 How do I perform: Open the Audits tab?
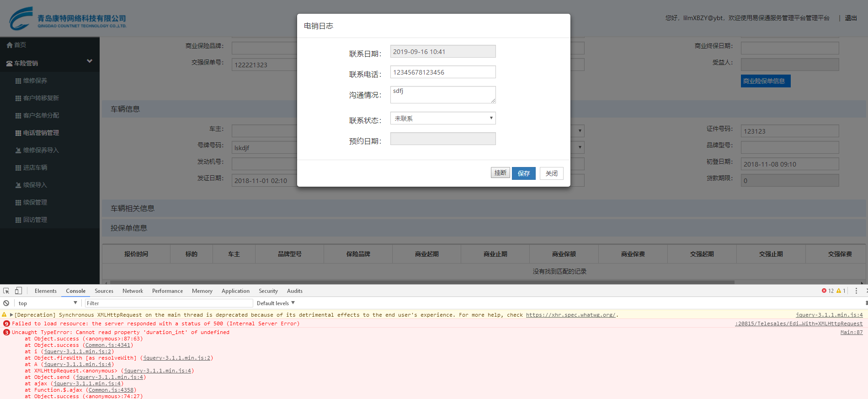(295, 291)
